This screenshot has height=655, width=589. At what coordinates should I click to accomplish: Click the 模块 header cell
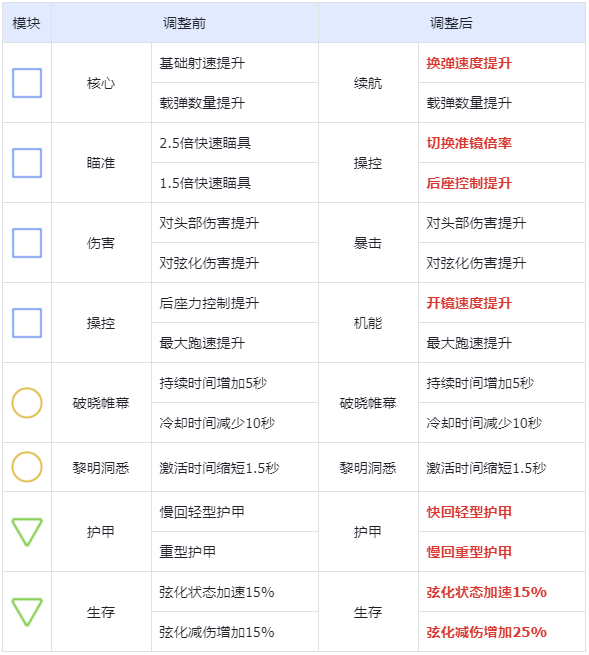tap(27, 23)
